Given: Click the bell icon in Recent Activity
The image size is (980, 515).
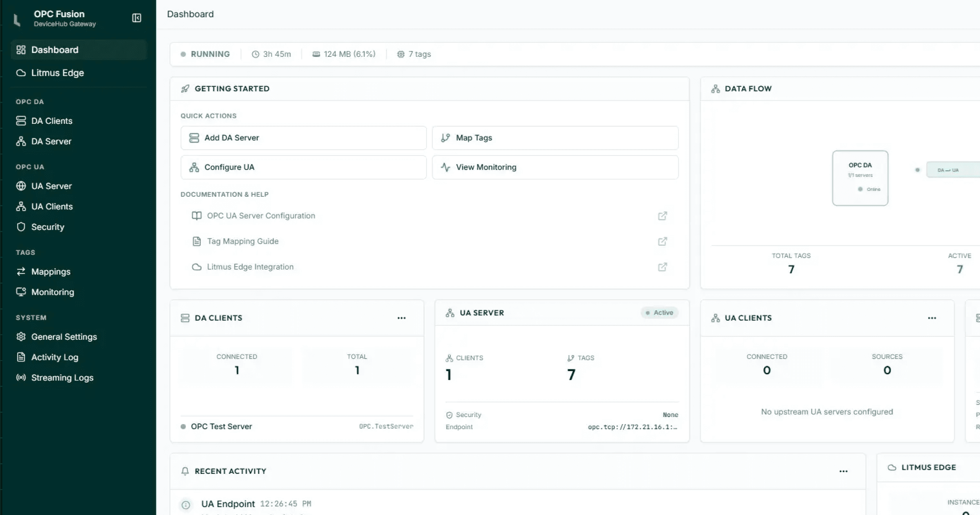Looking at the screenshot, I should 185,471.
